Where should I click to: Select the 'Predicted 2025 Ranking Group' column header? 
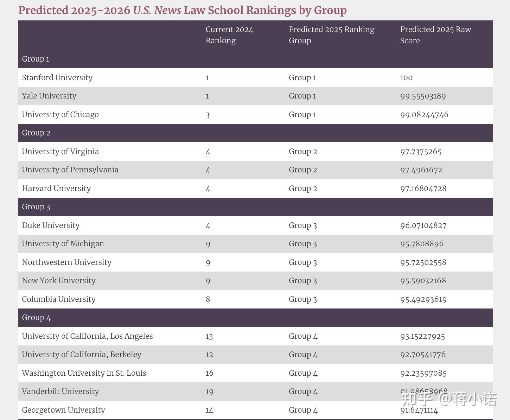click(x=331, y=35)
